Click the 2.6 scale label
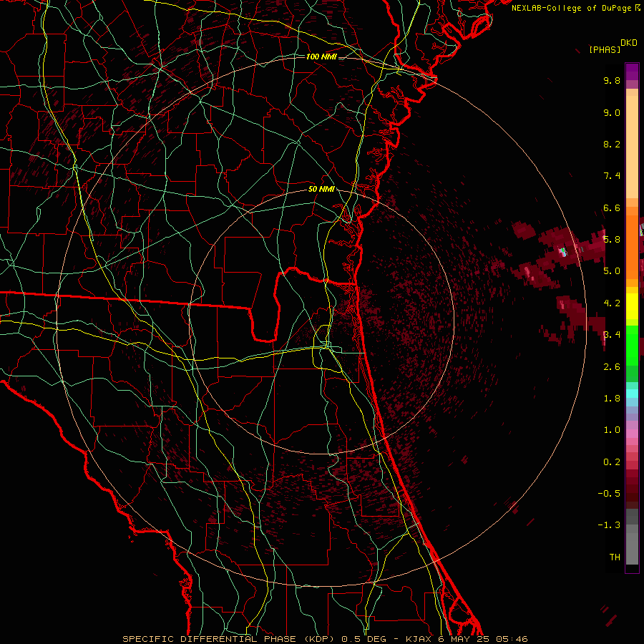 tap(612, 366)
